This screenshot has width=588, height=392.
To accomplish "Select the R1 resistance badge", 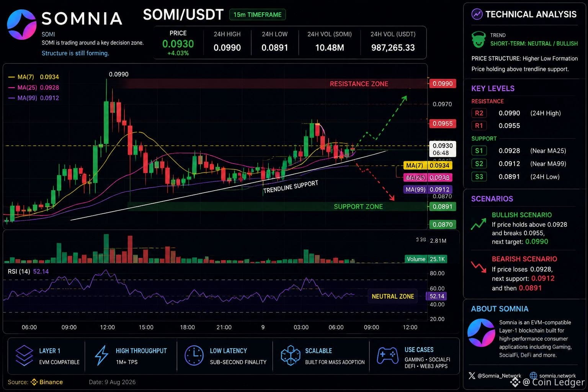I will coord(479,126).
